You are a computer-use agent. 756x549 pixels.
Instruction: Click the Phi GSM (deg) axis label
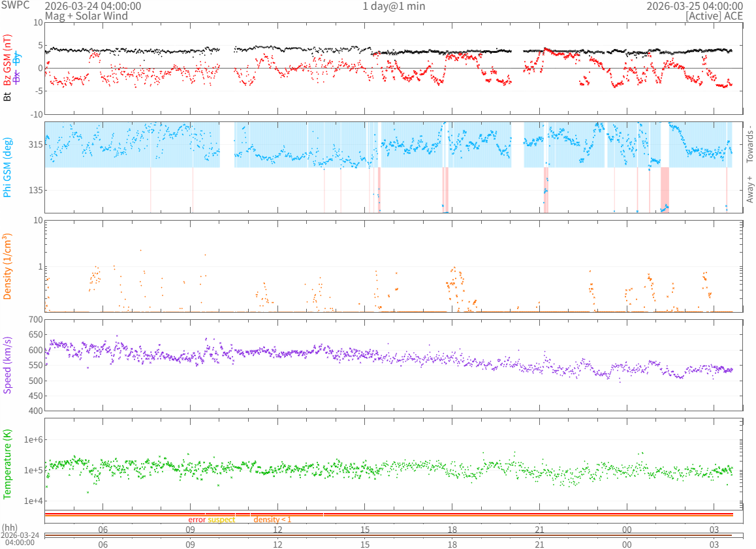8,167
